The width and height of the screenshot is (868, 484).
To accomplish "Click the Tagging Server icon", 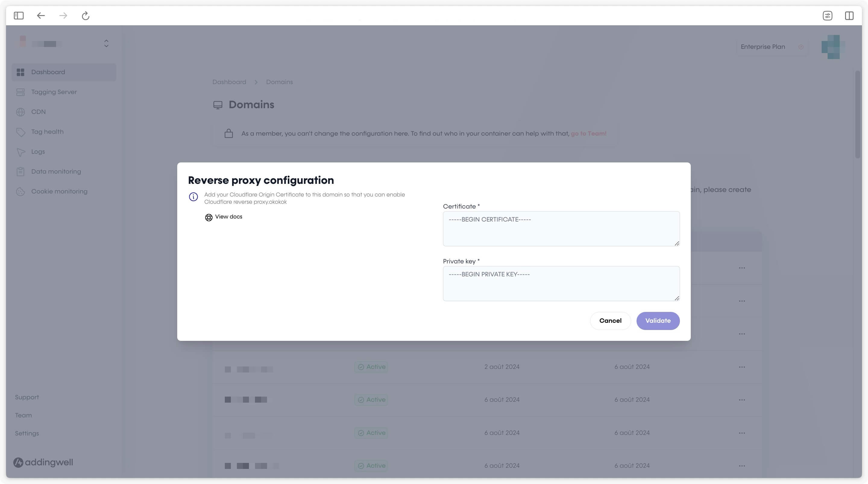I will click(x=20, y=92).
